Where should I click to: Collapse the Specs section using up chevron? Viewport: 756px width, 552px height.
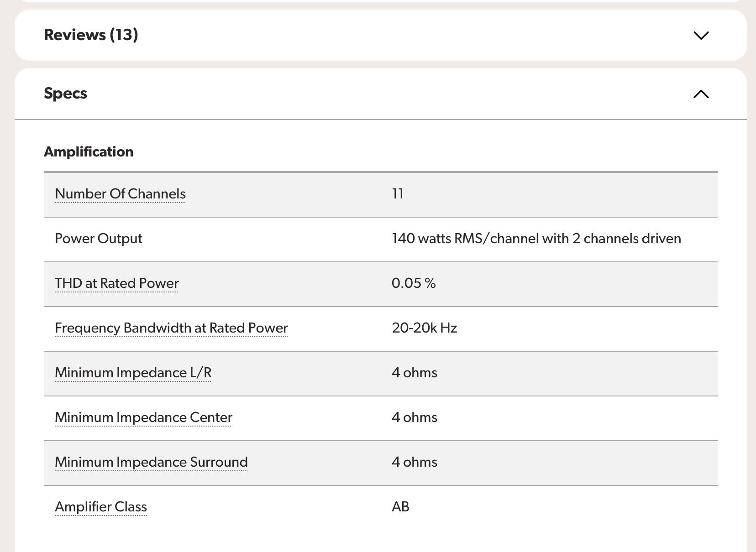coord(701,94)
